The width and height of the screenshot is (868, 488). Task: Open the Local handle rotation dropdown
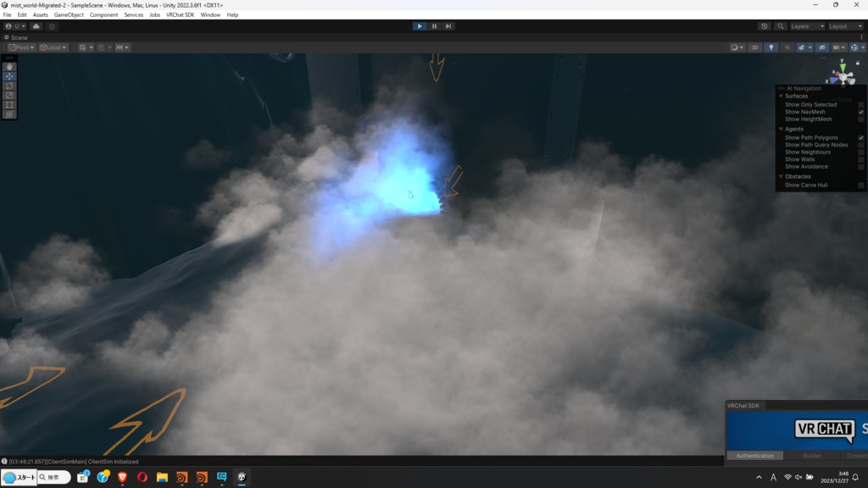click(53, 47)
